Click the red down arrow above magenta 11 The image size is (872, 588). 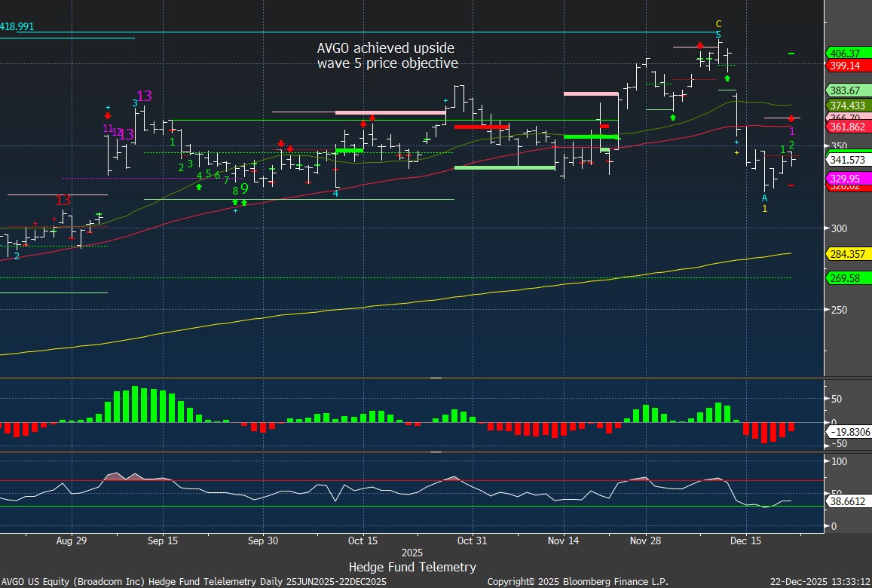pyautogui.click(x=108, y=116)
